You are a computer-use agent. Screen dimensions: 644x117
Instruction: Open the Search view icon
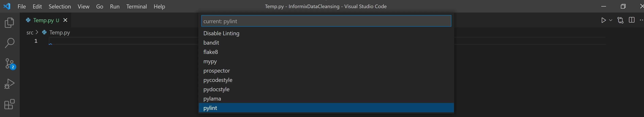10,43
